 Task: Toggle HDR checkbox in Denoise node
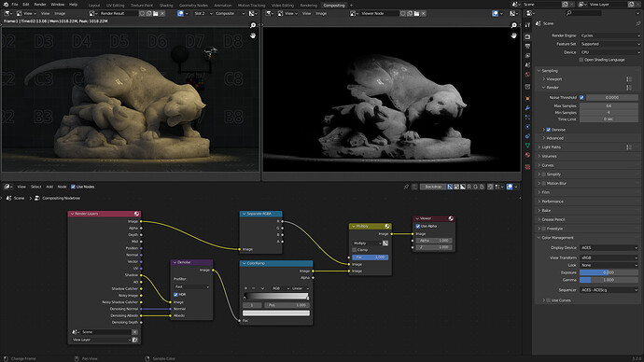click(x=175, y=295)
